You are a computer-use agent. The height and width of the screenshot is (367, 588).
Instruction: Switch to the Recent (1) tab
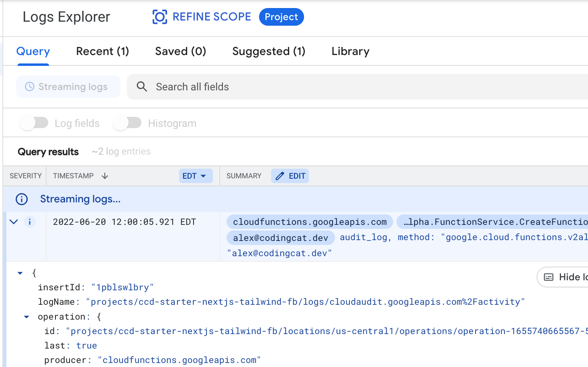(102, 51)
